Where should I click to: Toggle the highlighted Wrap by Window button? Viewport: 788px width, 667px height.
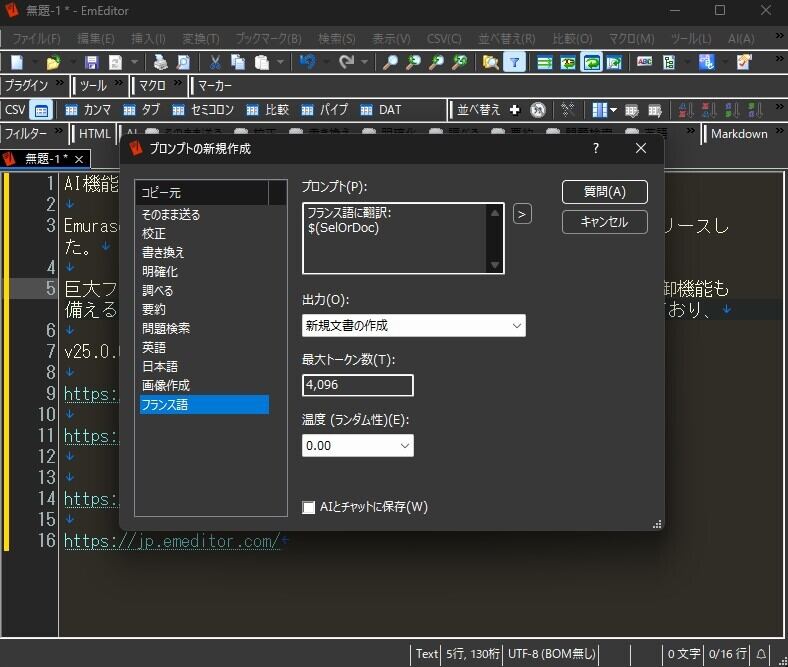[x=592, y=62]
